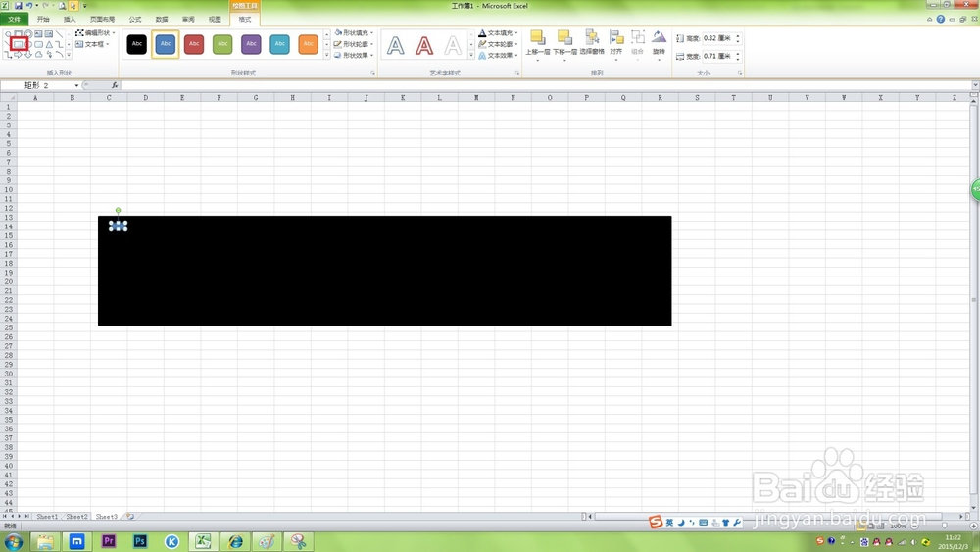Select the rectangle shape in shapes gallery
This screenshot has height=552, width=980.
click(x=18, y=44)
